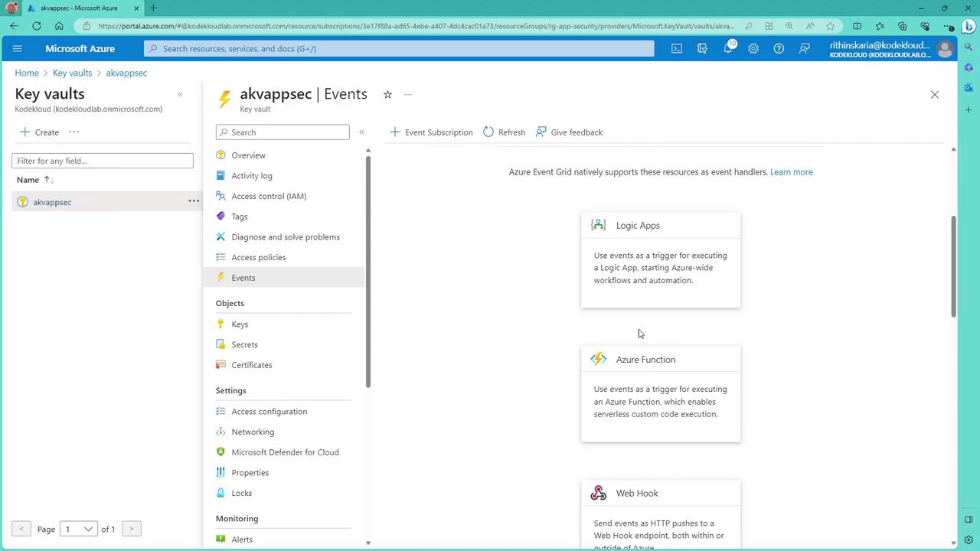Pin akvappsec Events blade with the star
This screenshot has height=551, width=980.
tap(387, 94)
